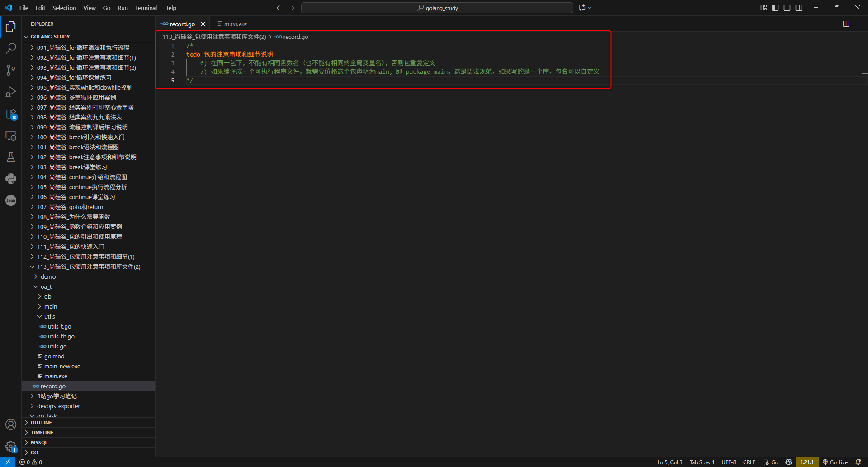This screenshot has width=868, height=467.
Task: Open the Source Control view
Action: [11, 70]
